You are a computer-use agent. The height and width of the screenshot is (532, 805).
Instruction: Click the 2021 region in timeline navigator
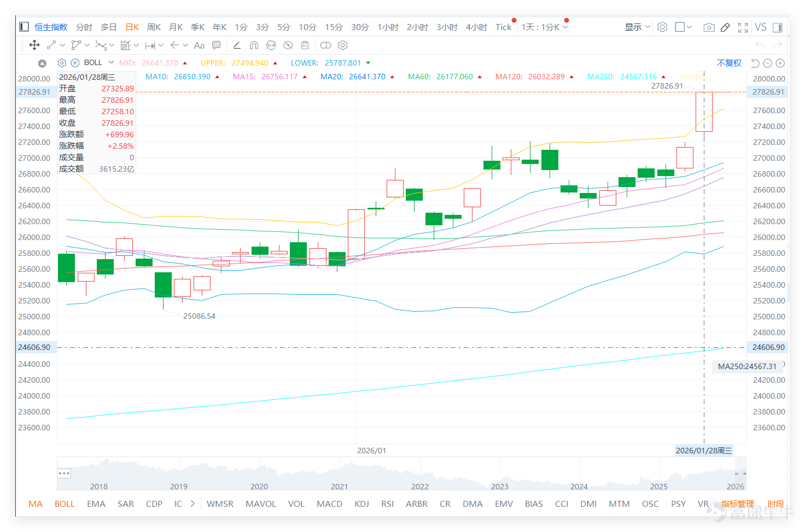(x=339, y=486)
